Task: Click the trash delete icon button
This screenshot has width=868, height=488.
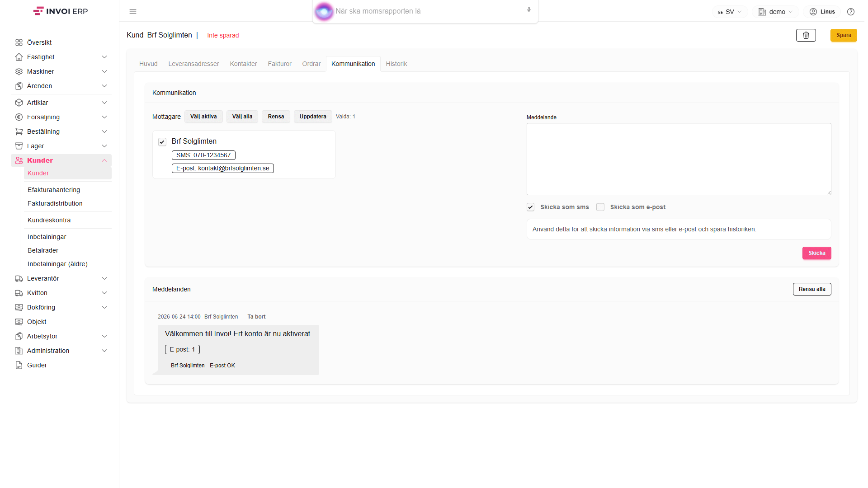Action: point(806,35)
